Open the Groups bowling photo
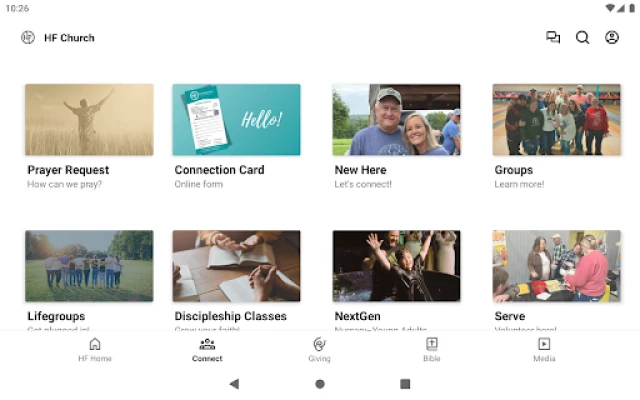The width and height of the screenshot is (640, 400). 557,120
